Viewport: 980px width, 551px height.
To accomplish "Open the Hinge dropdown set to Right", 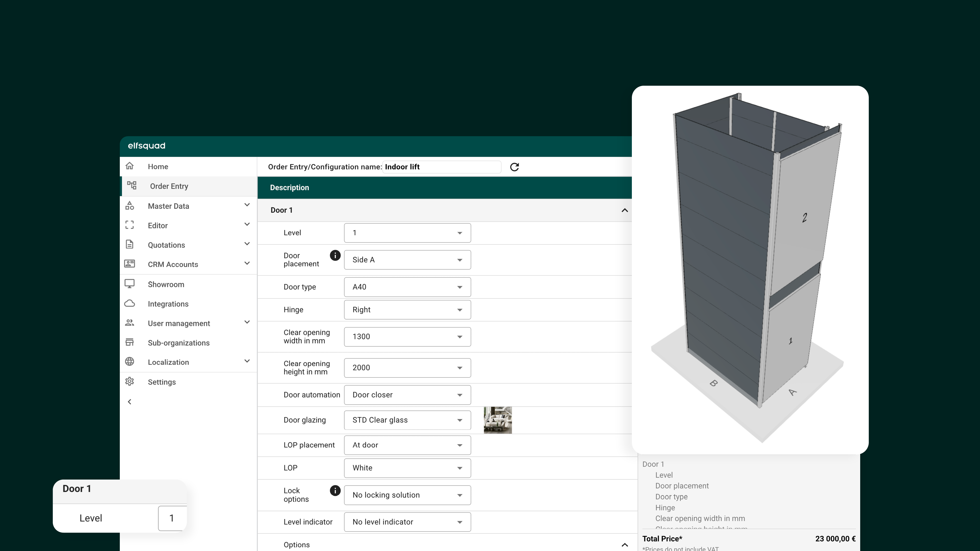I will coord(407,310).
